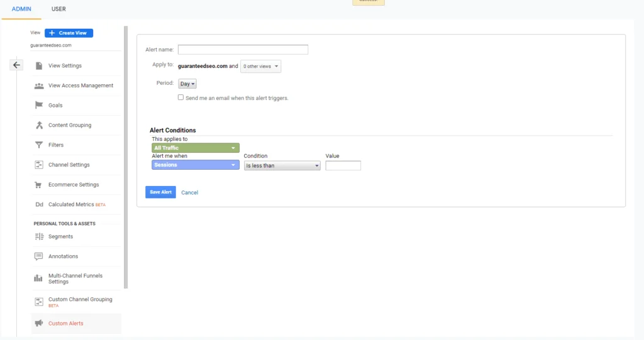Click the Custom Alerts megaphone icon
Viewport: 644px width, 340px height.
coord(39,324)
